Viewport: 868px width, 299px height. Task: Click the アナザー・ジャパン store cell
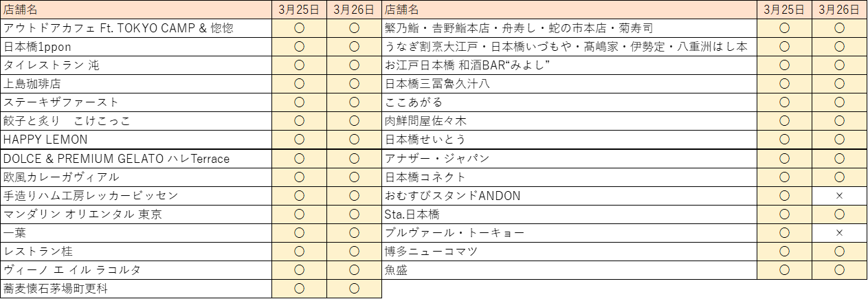569,159
